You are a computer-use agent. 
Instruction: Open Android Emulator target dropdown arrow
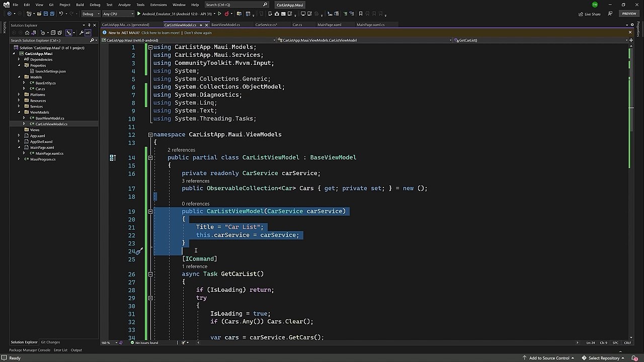click(x=214, y=14)
